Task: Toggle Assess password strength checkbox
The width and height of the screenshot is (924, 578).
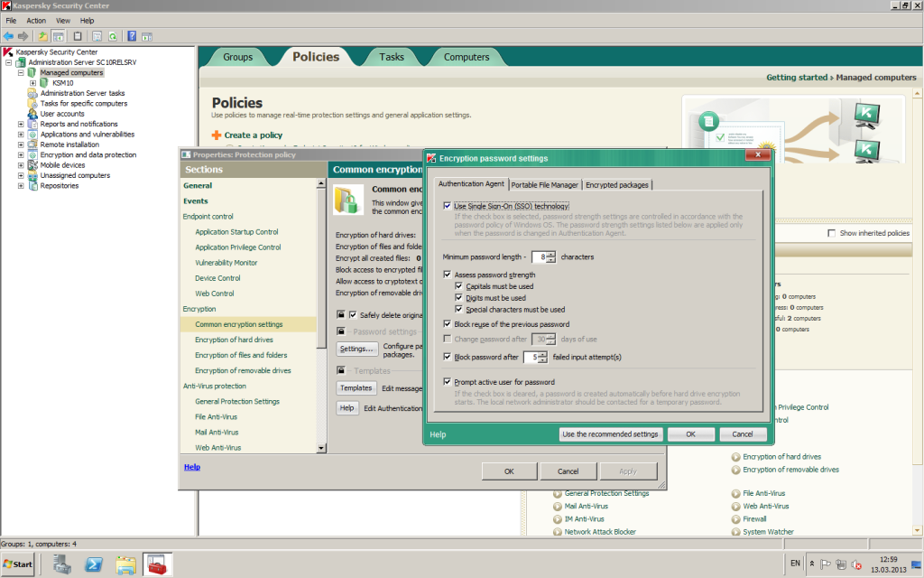Action: pyautogui.click(x=448, y=275)
